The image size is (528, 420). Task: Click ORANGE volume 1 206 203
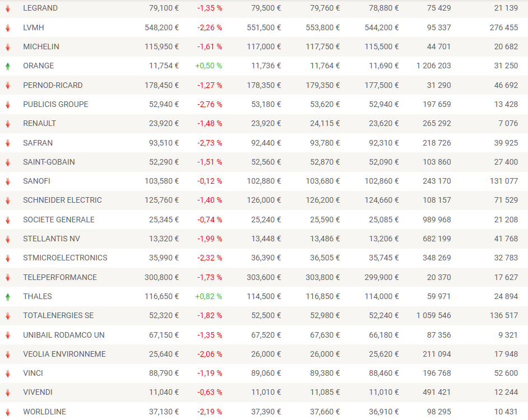(x=434, y=66)
